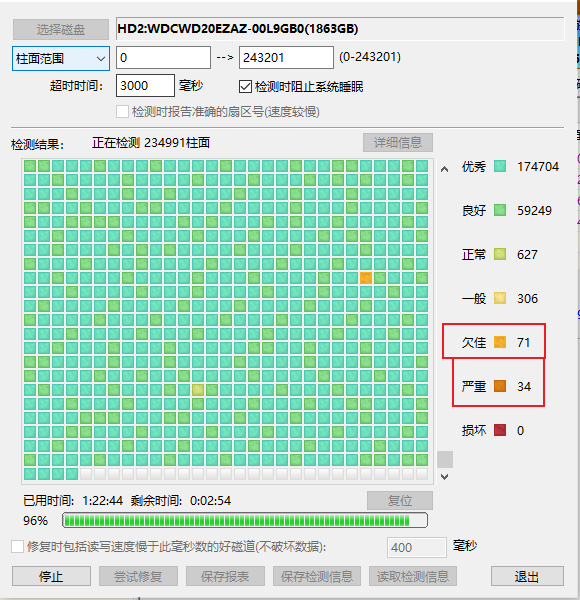Click the 停止 button
The height and width of the screenshot is (600, 580).
click(x=51, y=576)
